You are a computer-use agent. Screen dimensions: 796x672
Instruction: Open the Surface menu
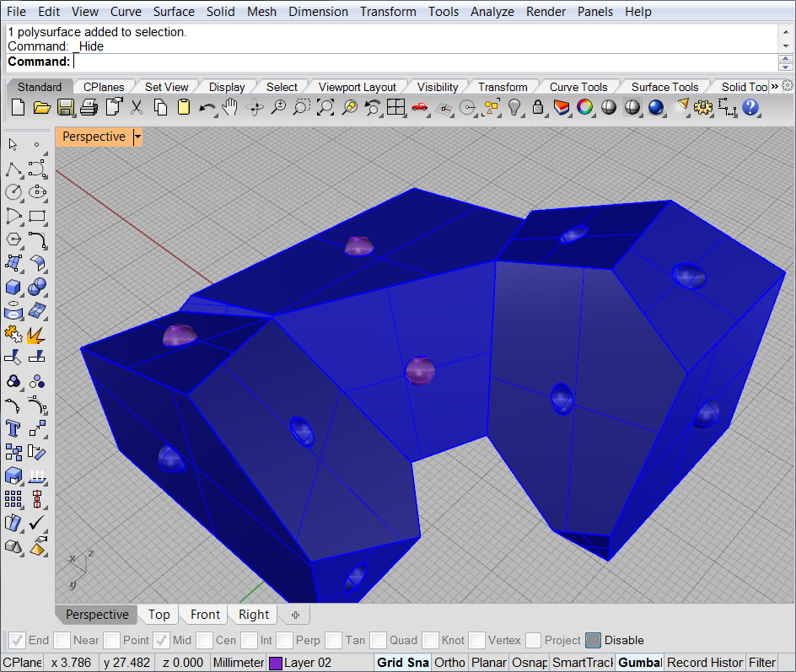pos(174,11)
